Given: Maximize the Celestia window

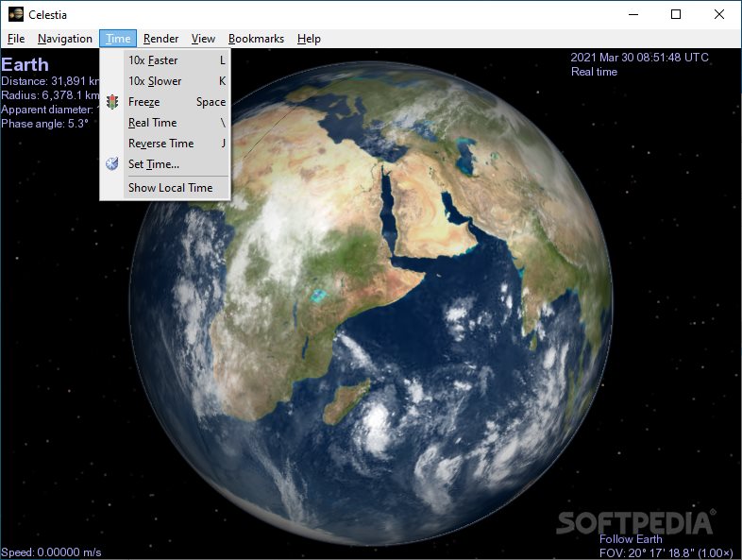Looking at the screenshot, I should click(x=676, y=15).
